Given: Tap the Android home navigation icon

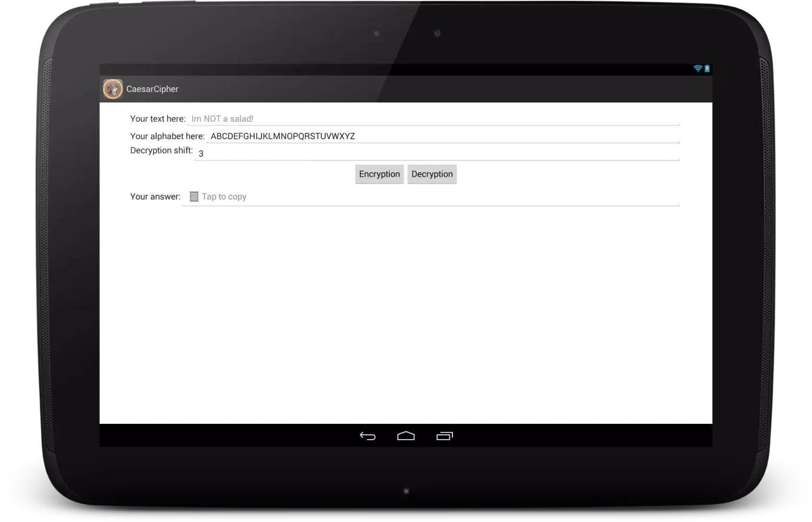Looking at the screenshot, I should click(406, 436).
